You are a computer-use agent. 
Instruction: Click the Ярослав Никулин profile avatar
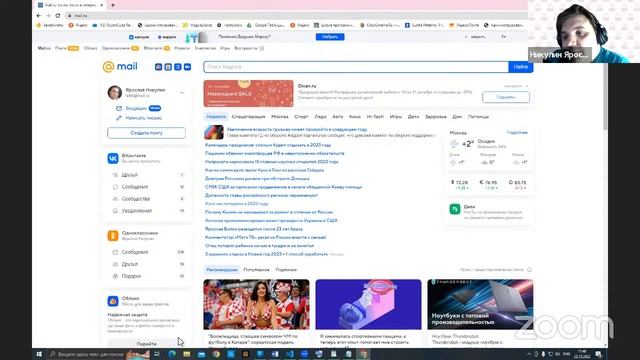(x=115, y=92)
